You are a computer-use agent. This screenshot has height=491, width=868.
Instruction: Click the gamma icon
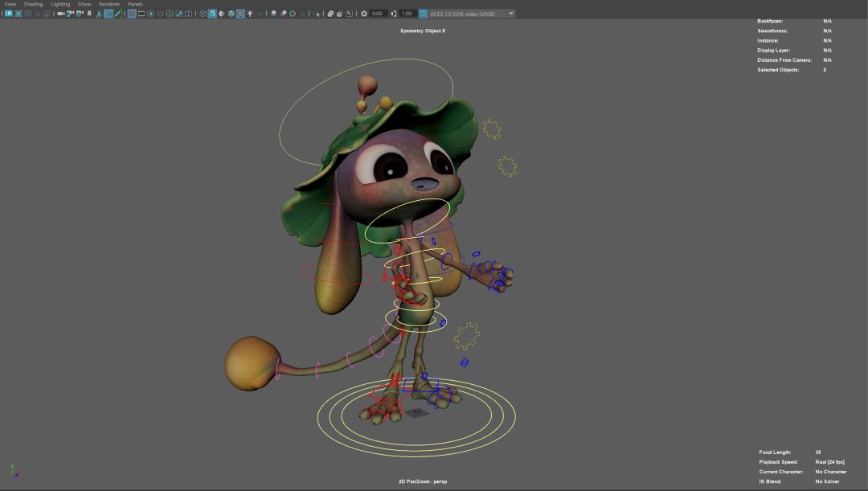394,14
